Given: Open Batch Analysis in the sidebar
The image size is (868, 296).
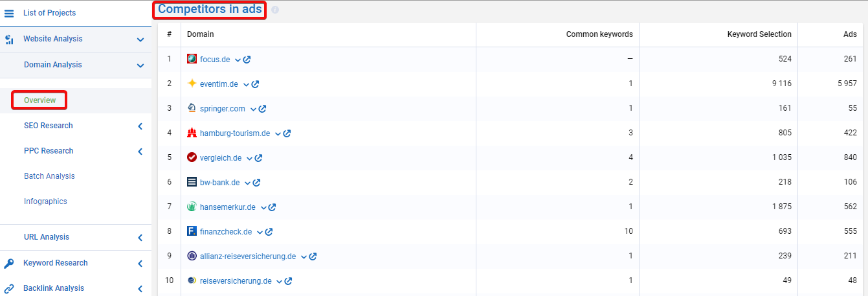Looking at the screenshot, I should point(49,176).
